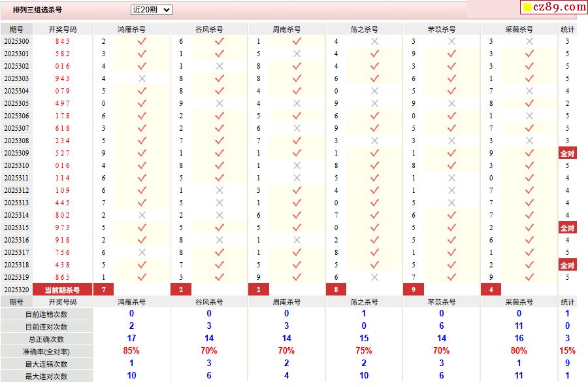Click the 排列三组选杀号 page title
The image size is (588, 387).
tap(37, 10)
